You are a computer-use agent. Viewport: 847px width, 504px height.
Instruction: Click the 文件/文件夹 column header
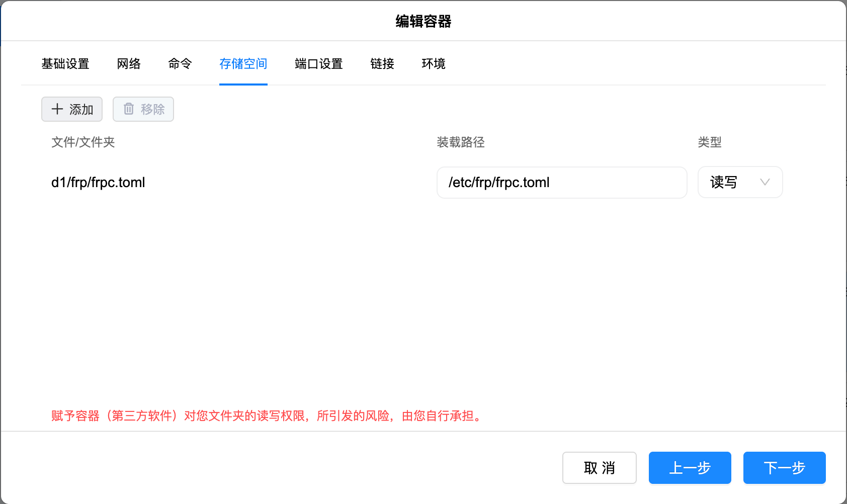(83, 142)
